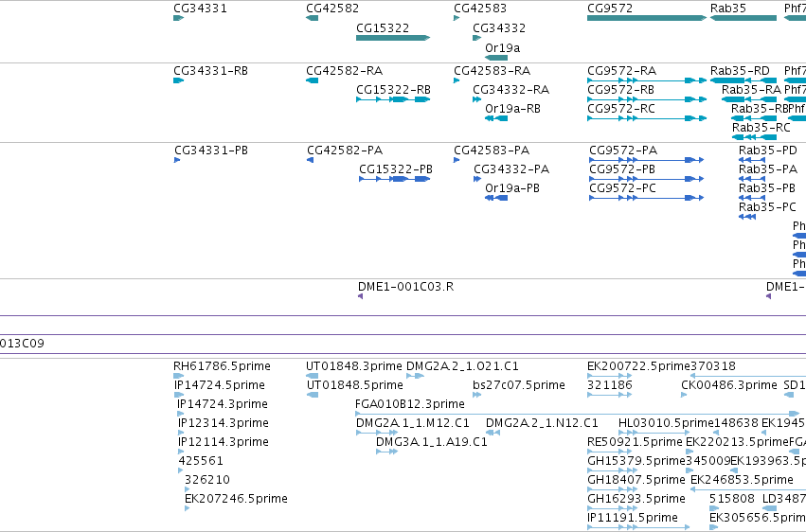This screenshot has width=806, height=532.
Task: Select EST UT01848.5prime
Action: 354,385
